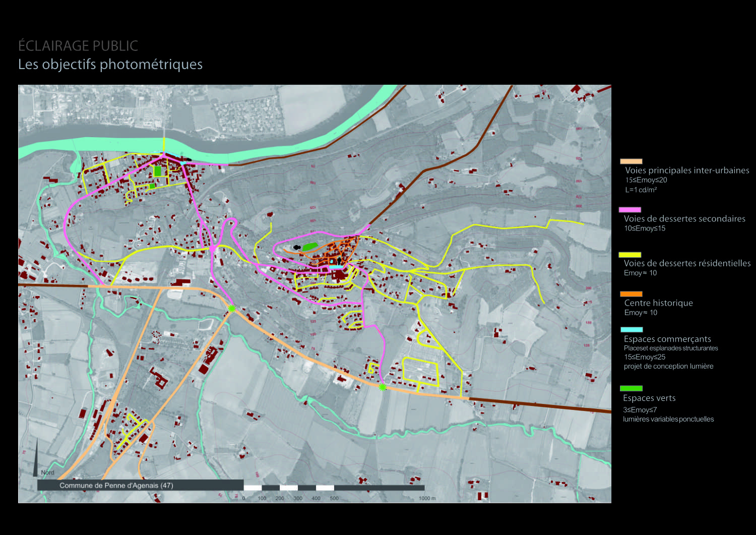
Task: Select the green Espaces verts legend swatch
Action: tap(631, 388)
